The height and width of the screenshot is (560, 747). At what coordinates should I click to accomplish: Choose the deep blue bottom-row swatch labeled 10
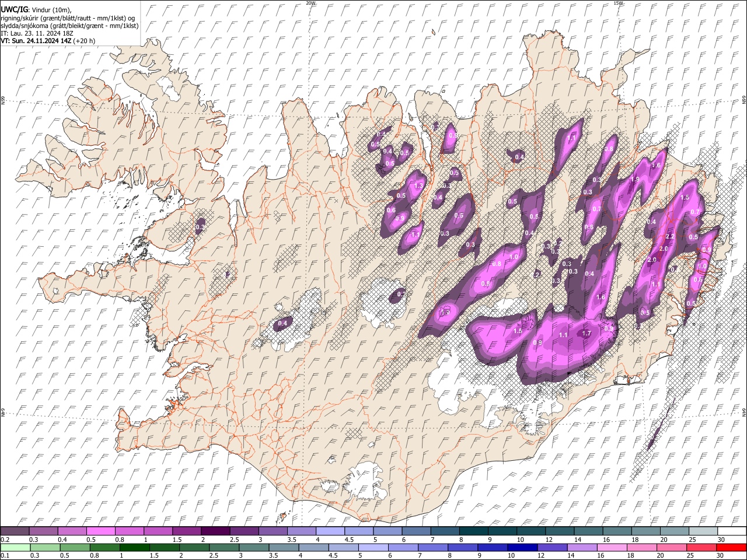pyautogui.click(x=523, y=547)
